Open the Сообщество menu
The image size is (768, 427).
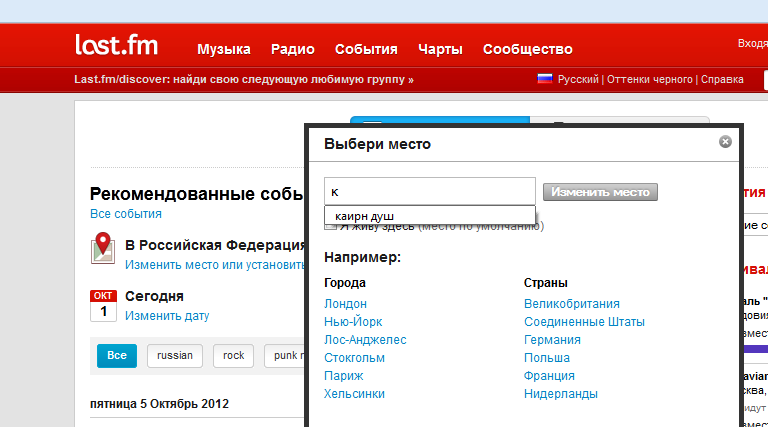pyautogui.click(x=527, y=49)
